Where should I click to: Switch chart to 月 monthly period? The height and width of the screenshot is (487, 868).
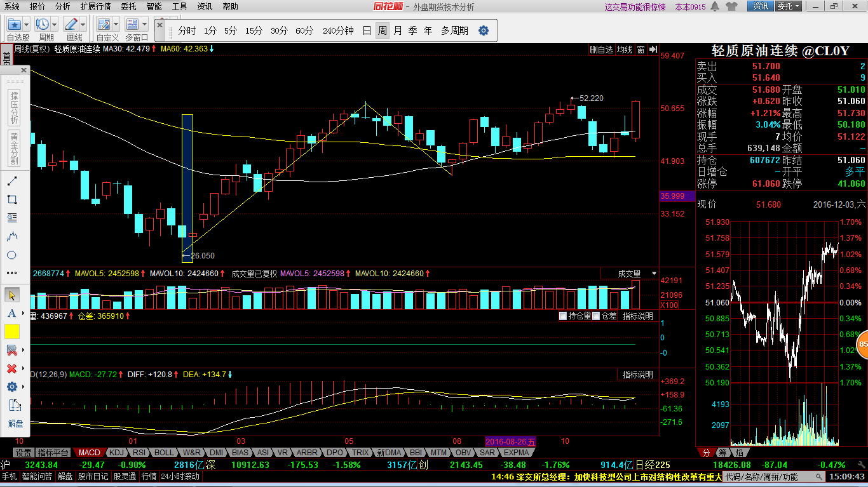(x=398, y=30)
